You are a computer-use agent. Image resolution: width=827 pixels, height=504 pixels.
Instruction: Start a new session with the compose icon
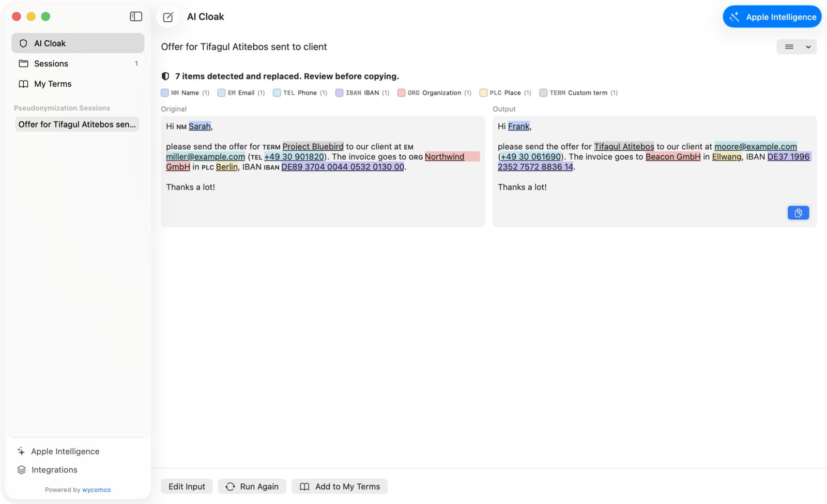click(x=168, y=17)
